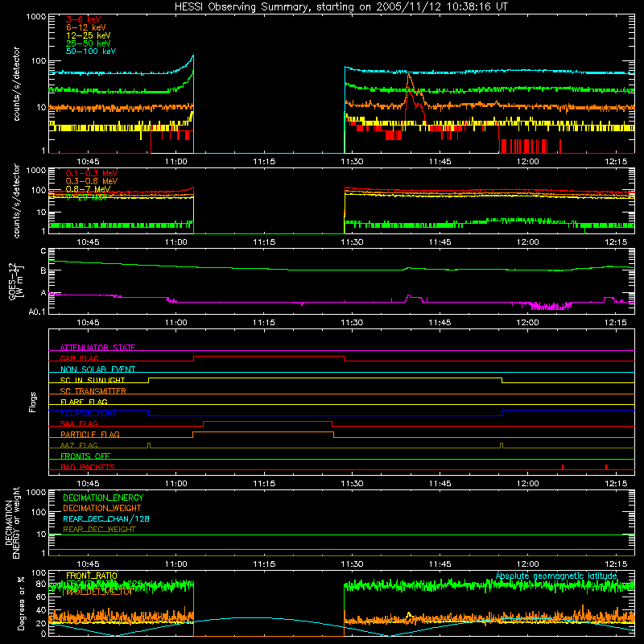This screenshot has height=644, width=644.
Task: Click the 0.3-0.8 MeV legend label
Action: pos(92,181)
